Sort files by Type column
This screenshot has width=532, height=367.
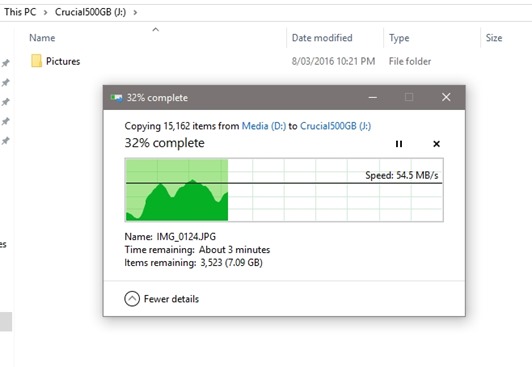[x=399, y=38]
